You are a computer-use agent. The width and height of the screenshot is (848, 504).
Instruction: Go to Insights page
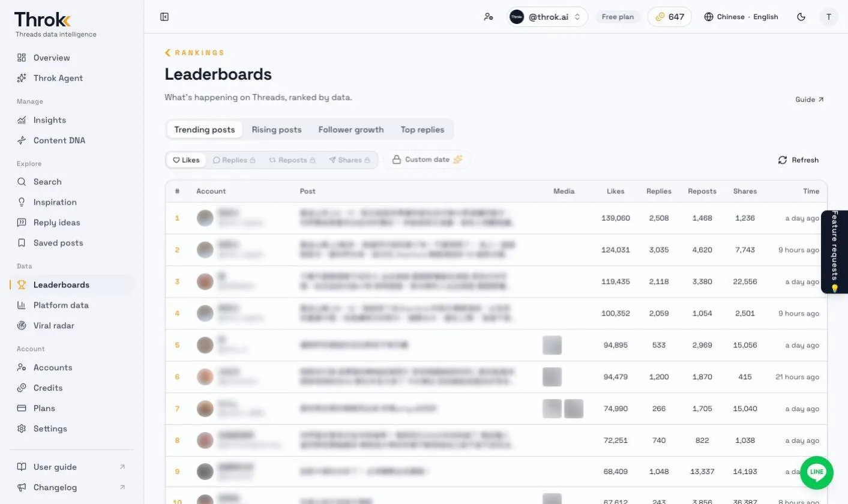pos(72,120)
